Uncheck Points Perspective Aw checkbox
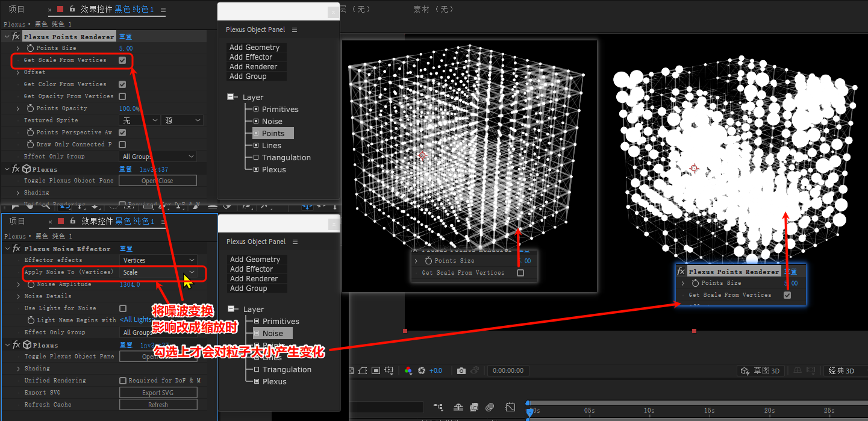The width and height of the screenshot is (868, 421). tap(122, 133)
